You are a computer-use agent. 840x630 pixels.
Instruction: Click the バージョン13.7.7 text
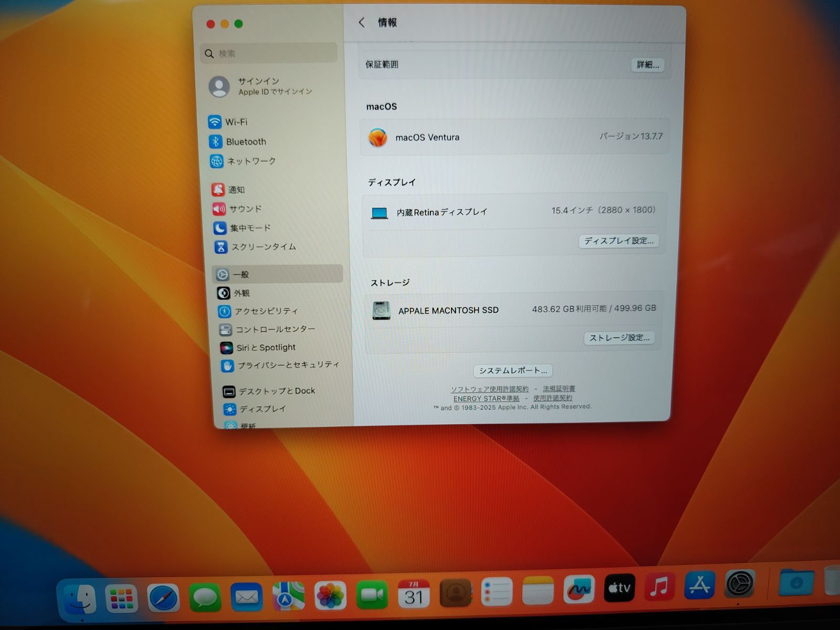pos(631,136)
